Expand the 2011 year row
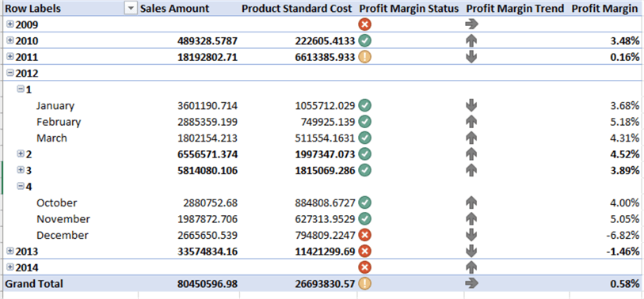 click(10, 57)
